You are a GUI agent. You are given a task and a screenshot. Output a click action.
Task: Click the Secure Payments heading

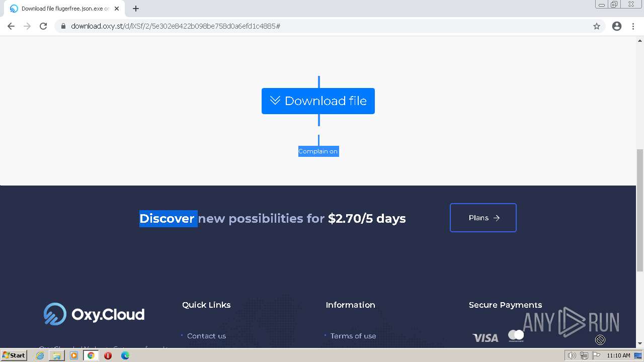pyautogui.click(x=505, y=305)
